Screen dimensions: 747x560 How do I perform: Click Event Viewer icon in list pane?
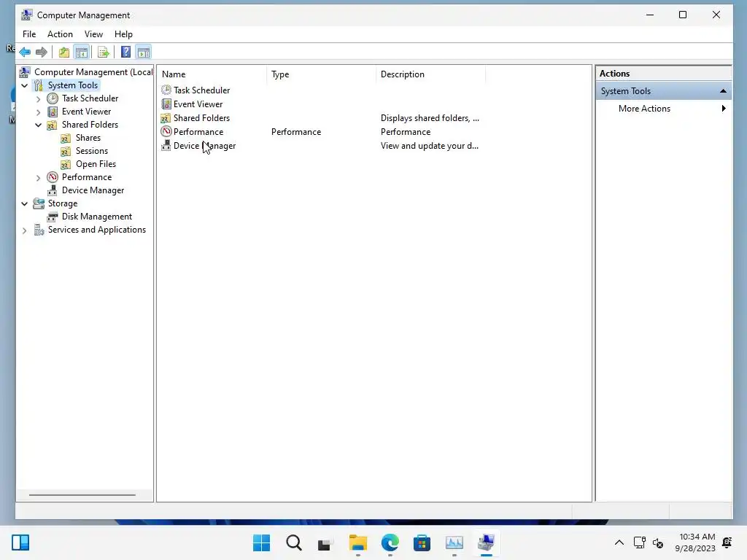tap(166, 104)
